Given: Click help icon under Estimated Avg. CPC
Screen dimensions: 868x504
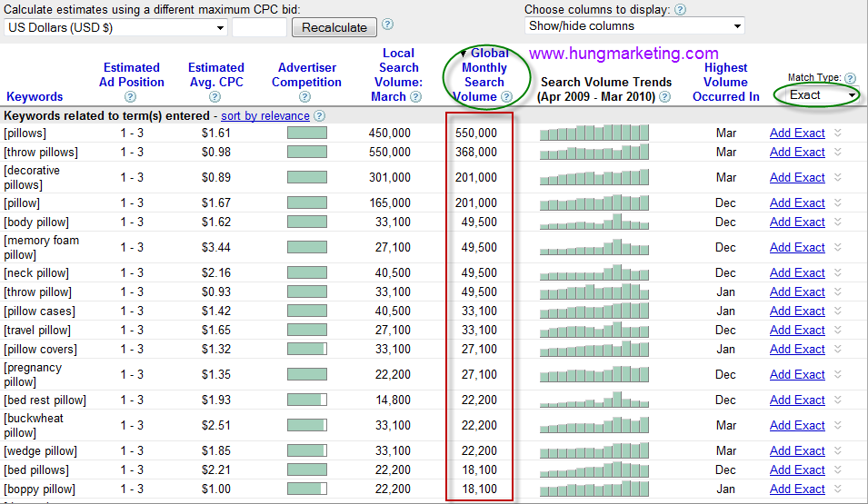Looking at the screenshot, I should click(215, 97).
